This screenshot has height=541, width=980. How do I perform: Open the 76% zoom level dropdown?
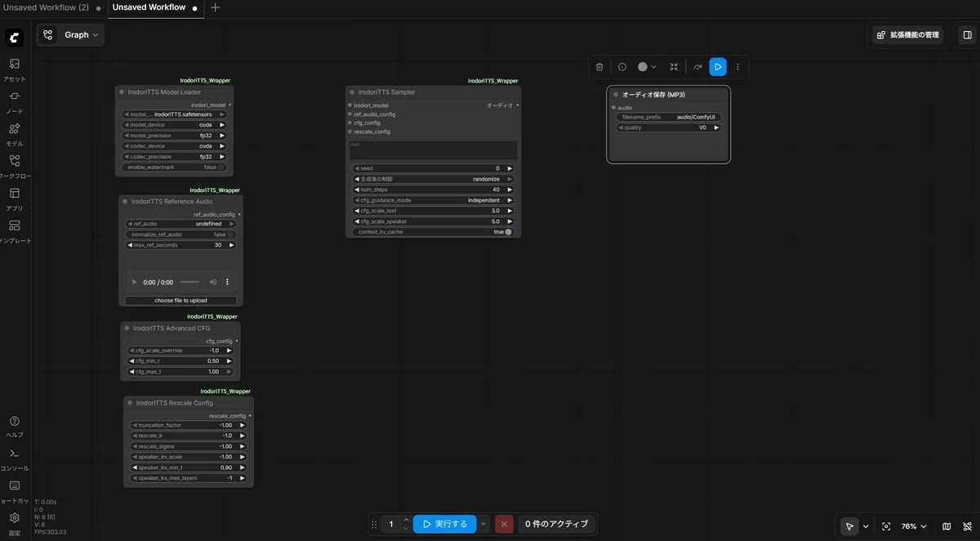914,526
